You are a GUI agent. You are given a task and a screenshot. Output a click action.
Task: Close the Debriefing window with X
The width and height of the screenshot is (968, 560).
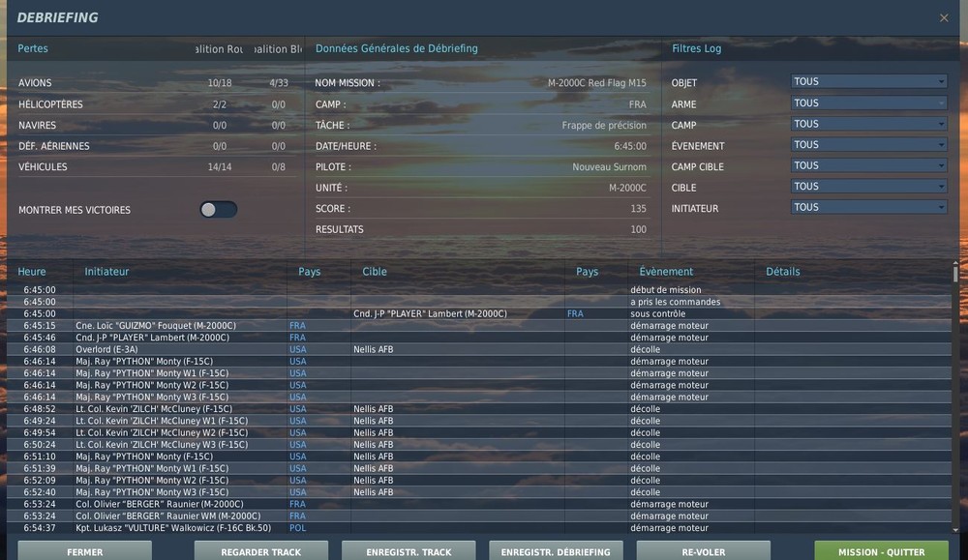click(x=944, y=17)
